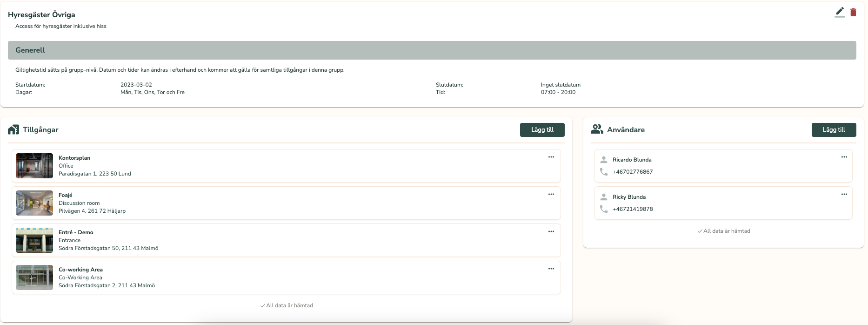
Task: Click person icon beside Ricardo Blunda
Action: tap(604, 160)
